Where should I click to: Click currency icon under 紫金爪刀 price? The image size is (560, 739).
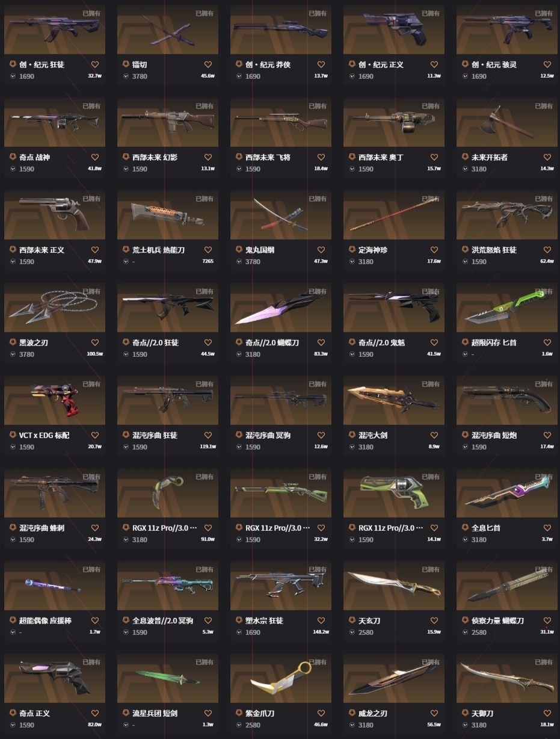tap(239, 725)
